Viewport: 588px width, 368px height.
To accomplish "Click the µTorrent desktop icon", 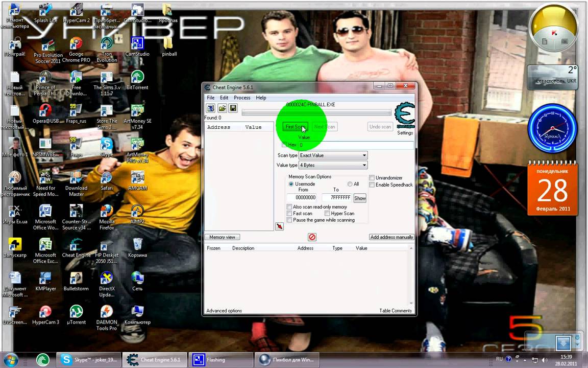I will (76, 315).
